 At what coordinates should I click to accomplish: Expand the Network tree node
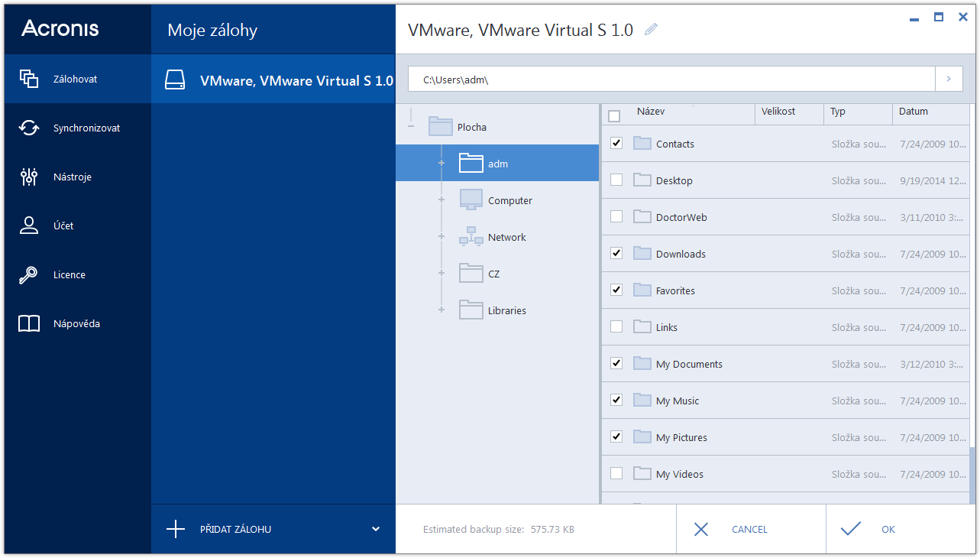tap(441, 236)
